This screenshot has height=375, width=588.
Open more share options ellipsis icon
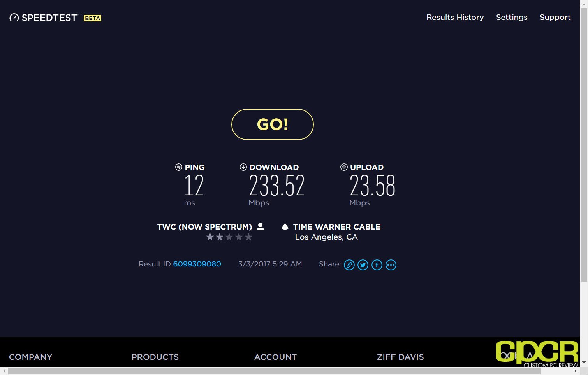[x=391, y=265]
